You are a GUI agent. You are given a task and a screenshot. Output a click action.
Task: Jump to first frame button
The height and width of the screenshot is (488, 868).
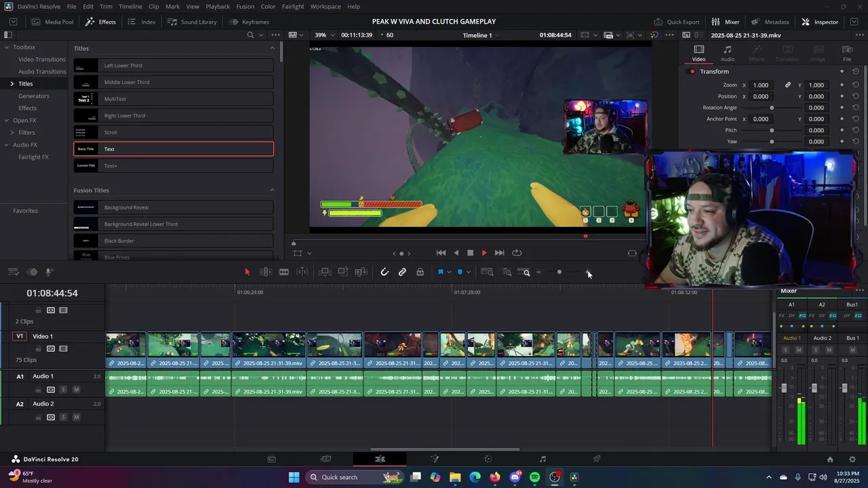pyautogui.click(x=441, y=253)
